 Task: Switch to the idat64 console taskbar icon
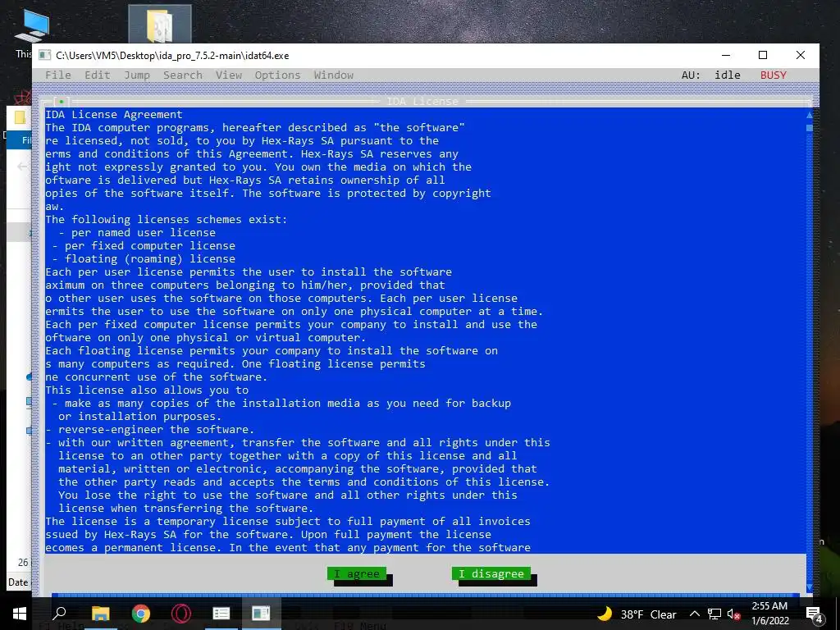coord(261,614)
